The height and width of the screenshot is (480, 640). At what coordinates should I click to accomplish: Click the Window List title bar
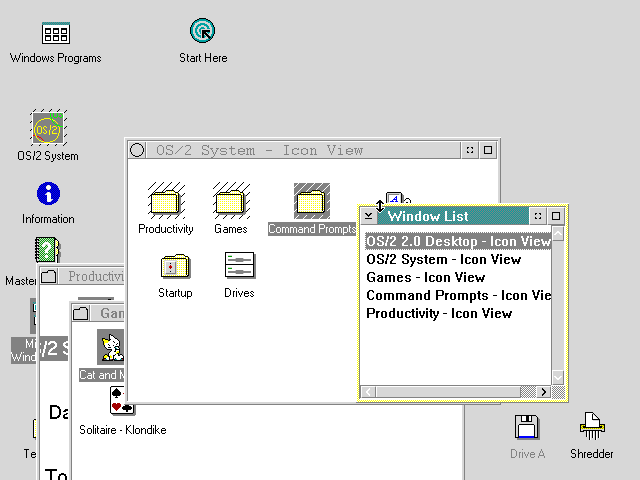click(453, 216)
